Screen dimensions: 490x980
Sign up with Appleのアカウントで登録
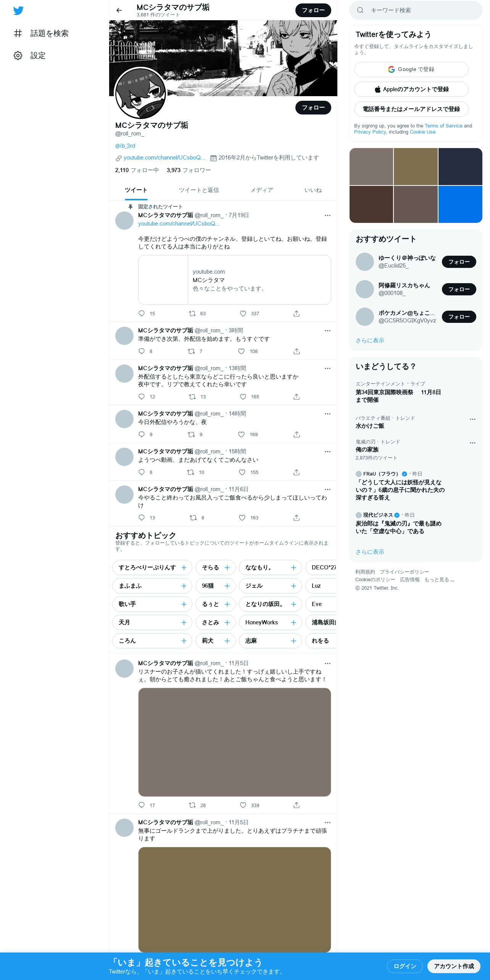(x=411, y=89)
